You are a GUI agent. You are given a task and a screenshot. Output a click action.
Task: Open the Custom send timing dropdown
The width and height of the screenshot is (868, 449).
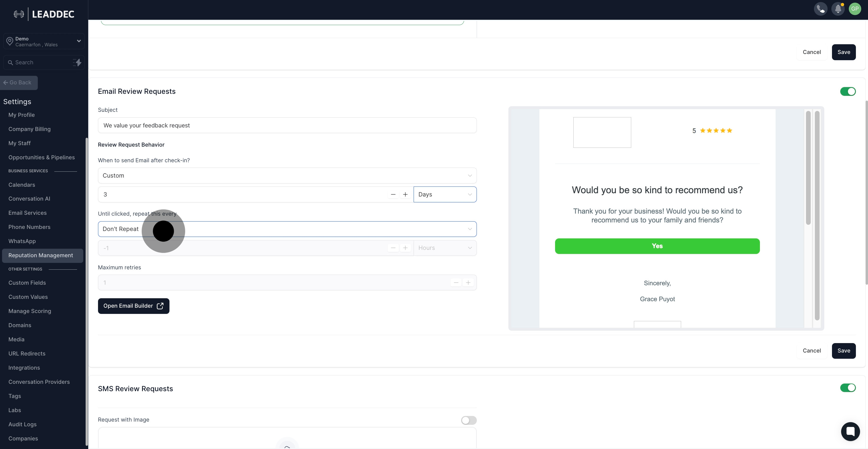point(287,176)
